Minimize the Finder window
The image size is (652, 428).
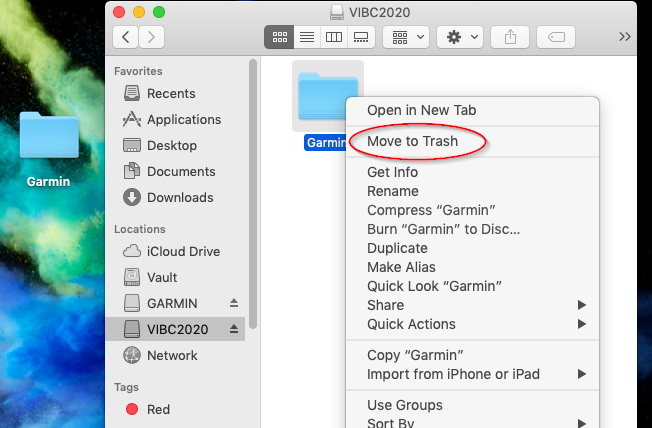pyautogui.click(x=139, y=12)
